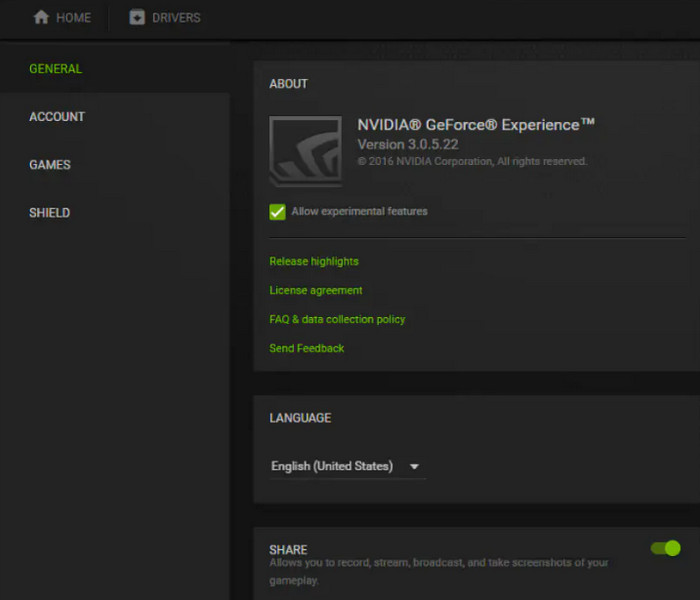
Task: Uncheck the Allow experimental features checkbox
Action: (x=278, y=212)
